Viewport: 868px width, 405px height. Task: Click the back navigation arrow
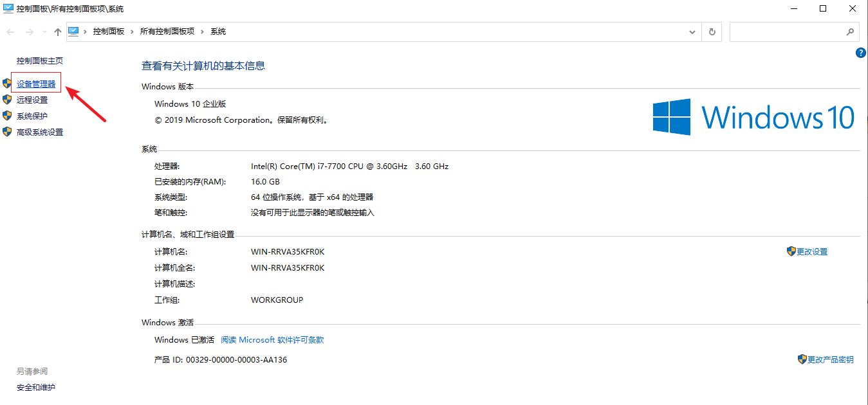10,31
